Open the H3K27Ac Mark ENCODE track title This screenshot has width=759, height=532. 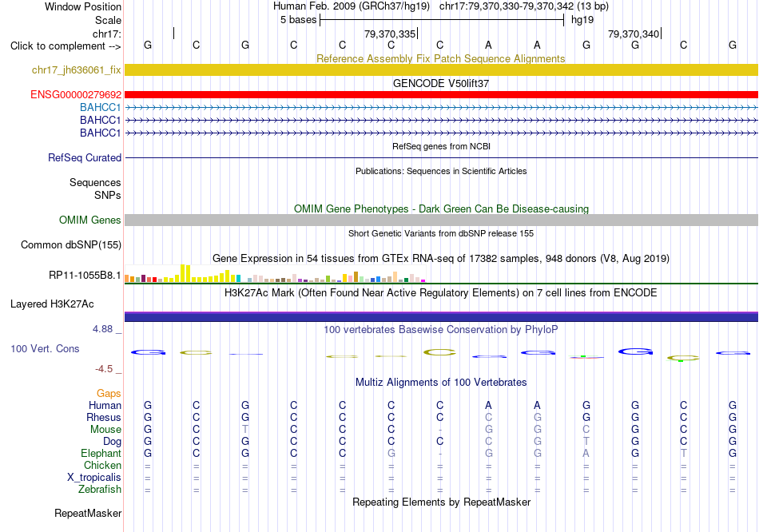[441, 293]
